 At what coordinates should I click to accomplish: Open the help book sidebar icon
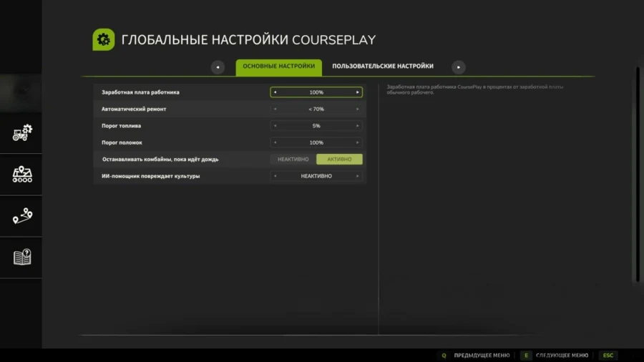[x=22, y=257]
